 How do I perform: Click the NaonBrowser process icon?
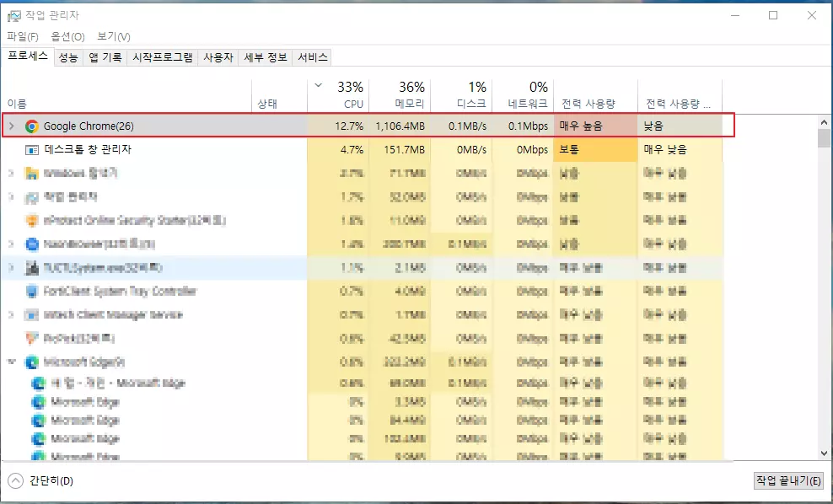pos(32,244)
